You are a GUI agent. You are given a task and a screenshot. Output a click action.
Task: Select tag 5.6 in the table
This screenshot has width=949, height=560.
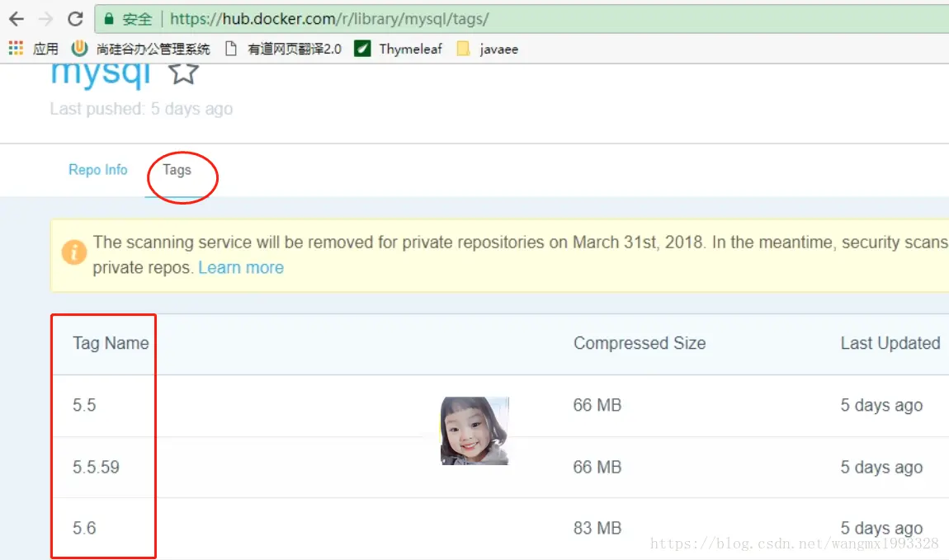(x=84, y=528)
